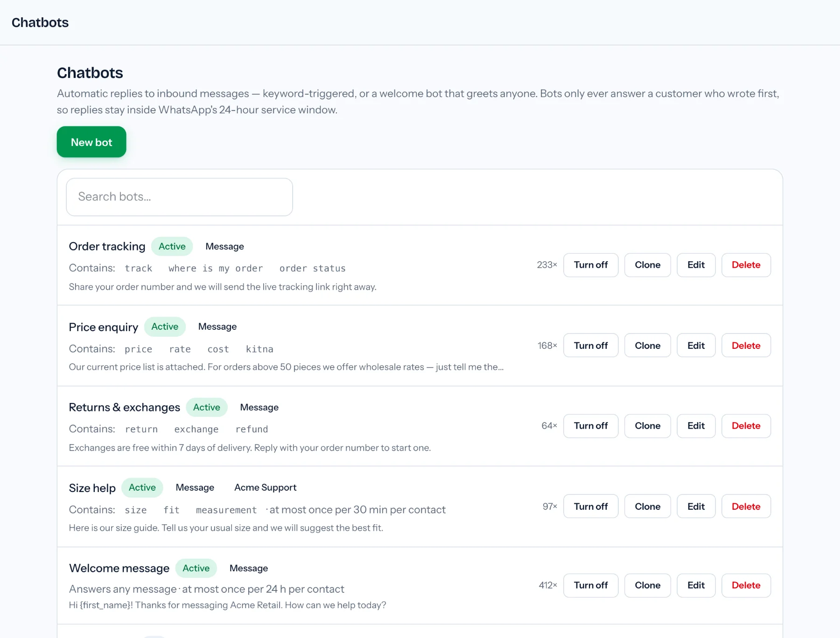Delete the Size help bot
This screenshot has width=840, height=638.
point(746,506)
